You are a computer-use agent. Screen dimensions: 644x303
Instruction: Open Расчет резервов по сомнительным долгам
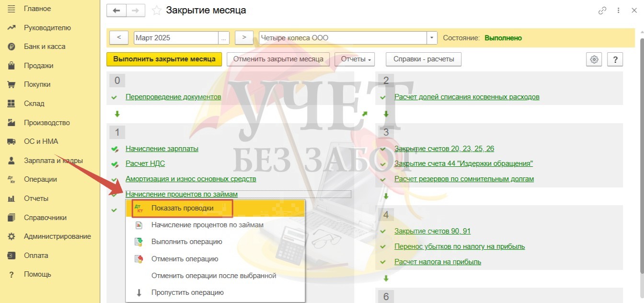point(464,179)
